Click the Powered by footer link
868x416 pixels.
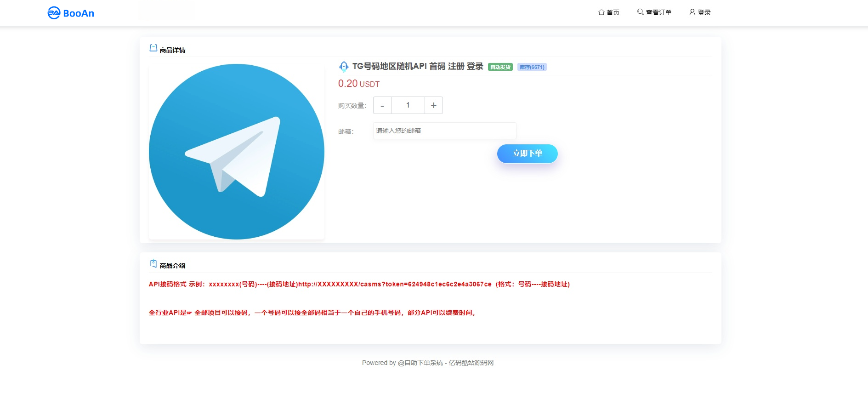pyautogui.click(x=427, y=363)
